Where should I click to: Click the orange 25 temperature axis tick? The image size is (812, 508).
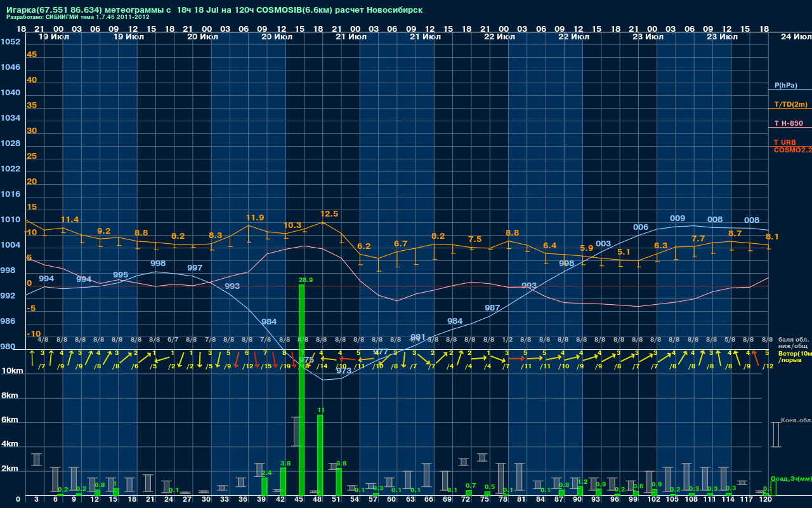click(32, 156)
